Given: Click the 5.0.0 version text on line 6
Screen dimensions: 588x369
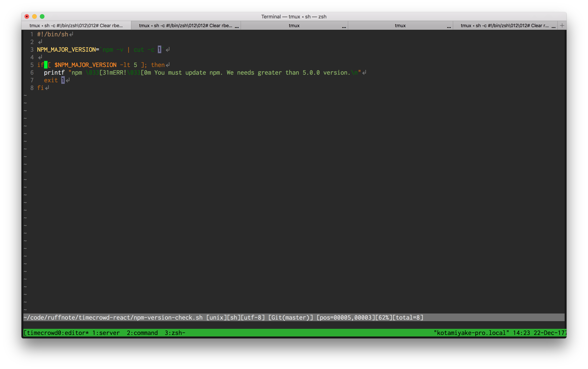Looking at the screenshot, I should click(x=311, y=73).
